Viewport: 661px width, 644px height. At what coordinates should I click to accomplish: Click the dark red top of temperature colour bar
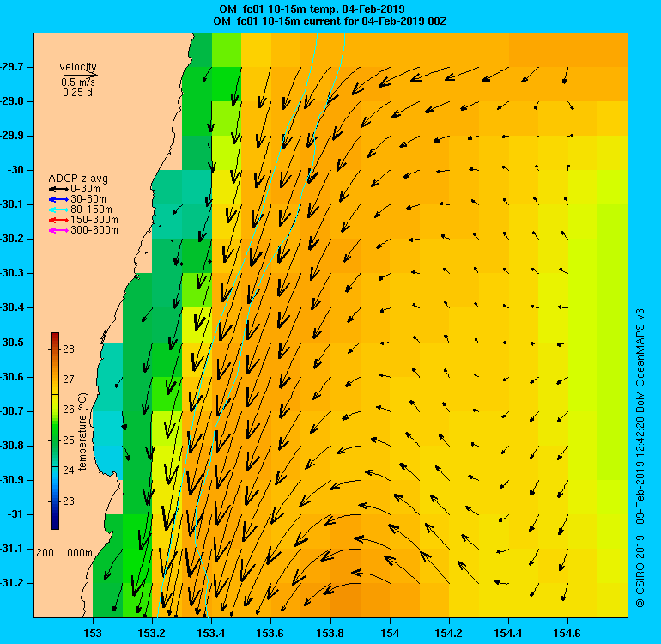[55, 336]
